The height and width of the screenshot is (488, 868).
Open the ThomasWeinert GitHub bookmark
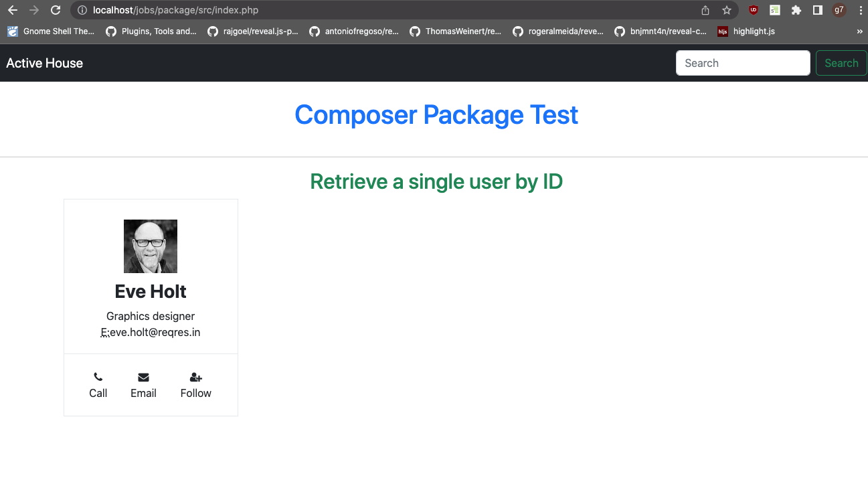[456, 31]
